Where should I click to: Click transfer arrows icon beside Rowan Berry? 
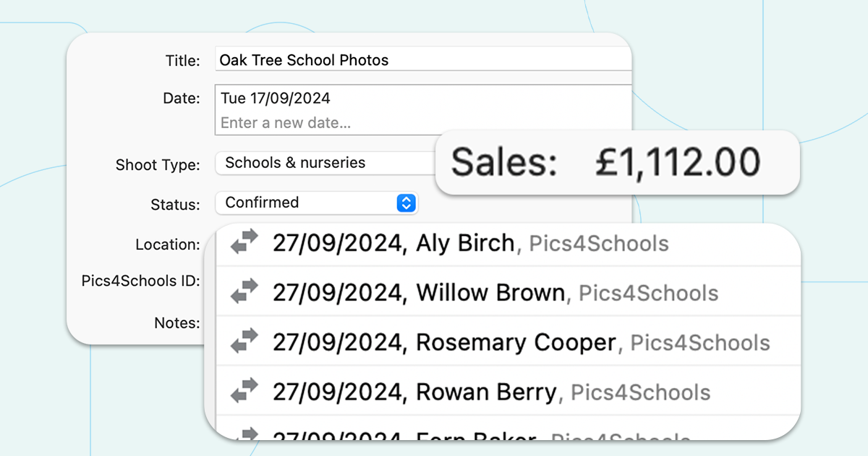coord(244,392)
